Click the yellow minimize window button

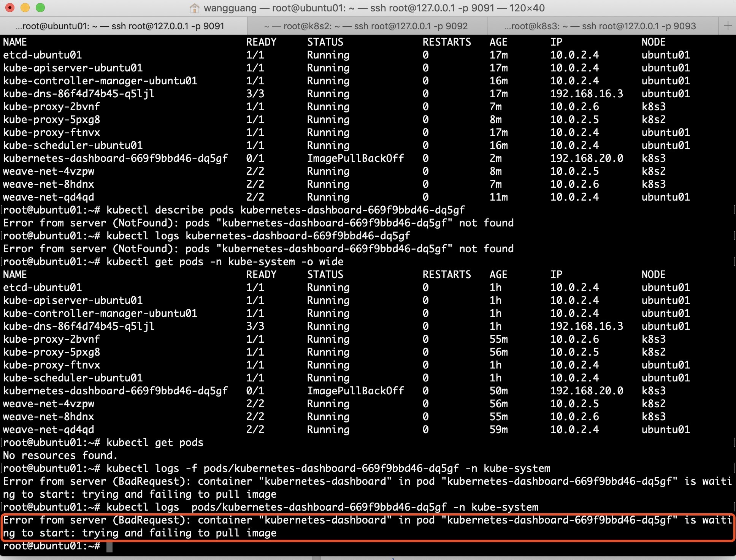pyautogui.click(x=25, y=8)
